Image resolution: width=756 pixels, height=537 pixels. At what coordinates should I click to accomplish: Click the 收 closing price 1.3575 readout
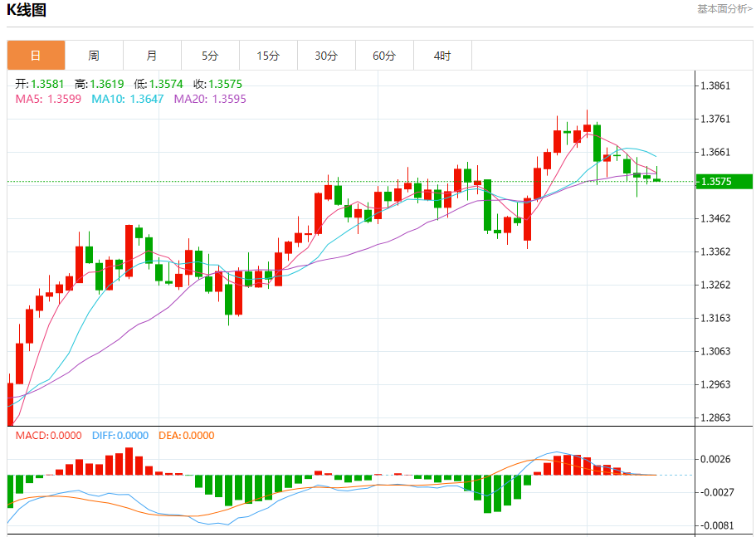(218, 85)
